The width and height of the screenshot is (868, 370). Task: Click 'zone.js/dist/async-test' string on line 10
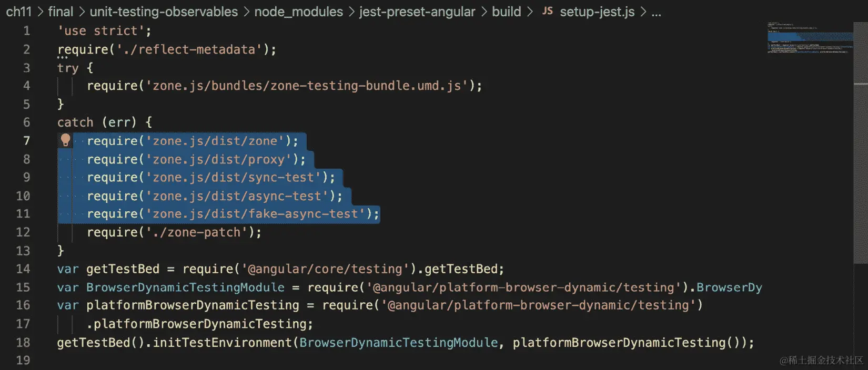point(237,196)
